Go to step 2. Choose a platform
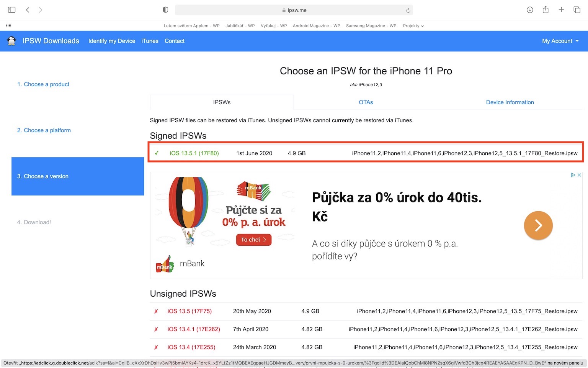This screenshot has width=588, height=368. (x=44, y=130)
